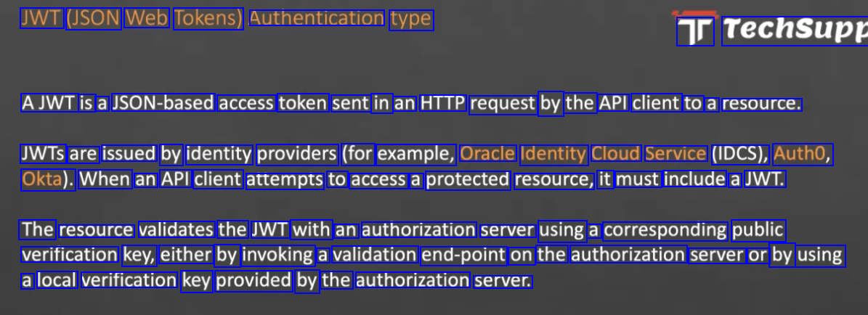This screenshot has height=315, width=868.
Task: Click the orange 'Service' word
Action: (x=676, y=153)
